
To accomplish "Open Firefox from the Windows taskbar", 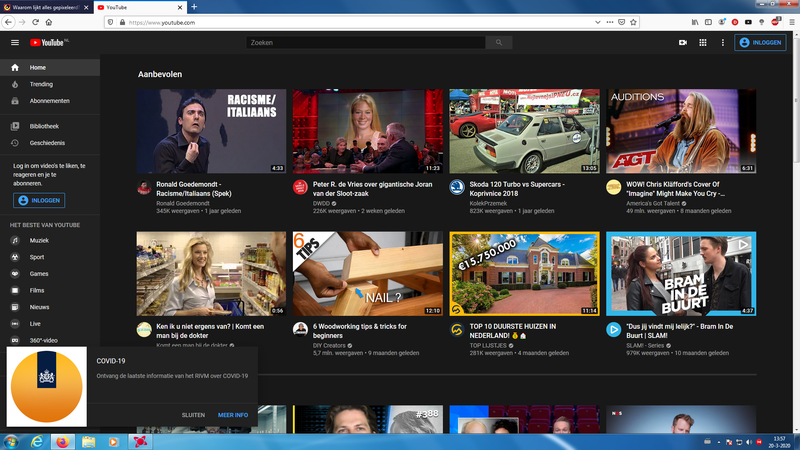I will click(x=63, y=441).
